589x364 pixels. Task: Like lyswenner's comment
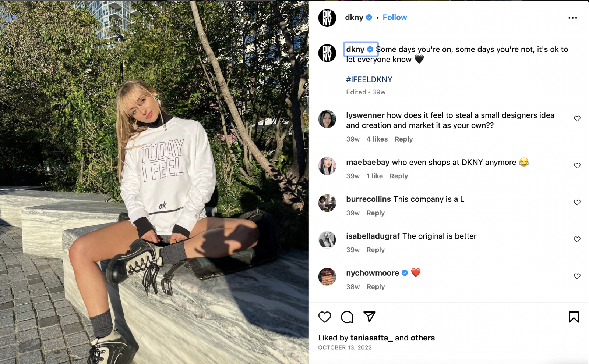pyautogui.click(x=577, y=118)
